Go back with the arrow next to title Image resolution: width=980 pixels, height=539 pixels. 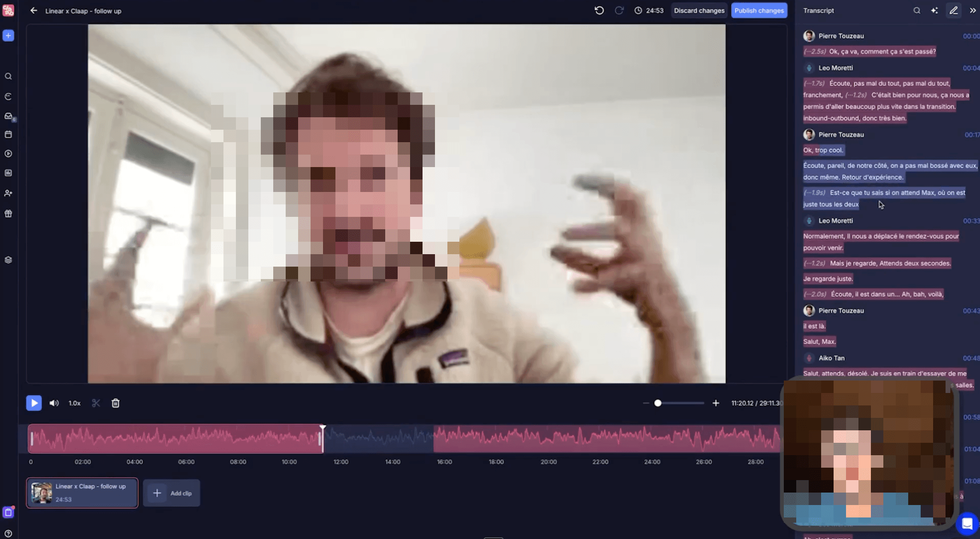pyautogui.click(x=33, y=11)
